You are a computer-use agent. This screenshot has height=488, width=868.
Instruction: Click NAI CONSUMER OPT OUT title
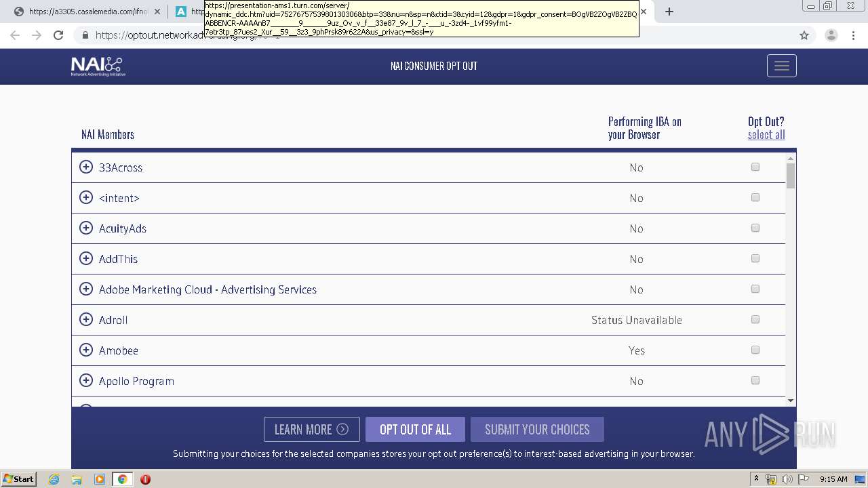coord(434,66)
